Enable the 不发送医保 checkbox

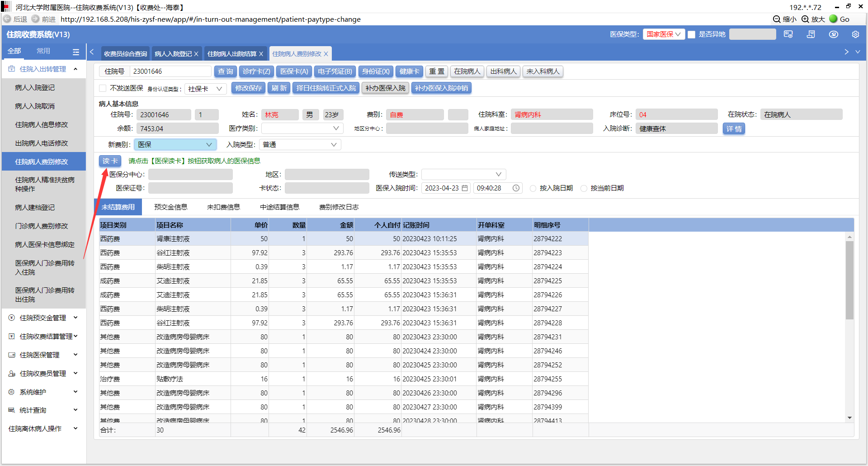click(x=103, y=88)
